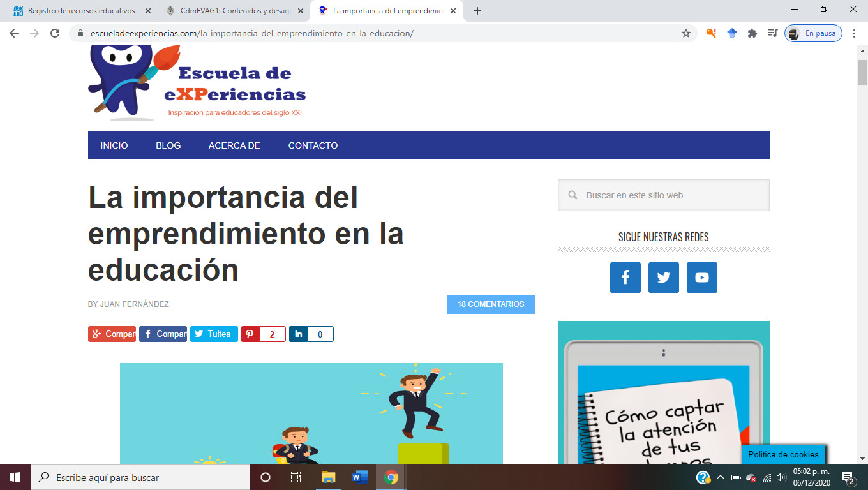Share article via Google Plus button
Image resolution: width=868 pixels, height=490 pixels.
coord(112,334)
